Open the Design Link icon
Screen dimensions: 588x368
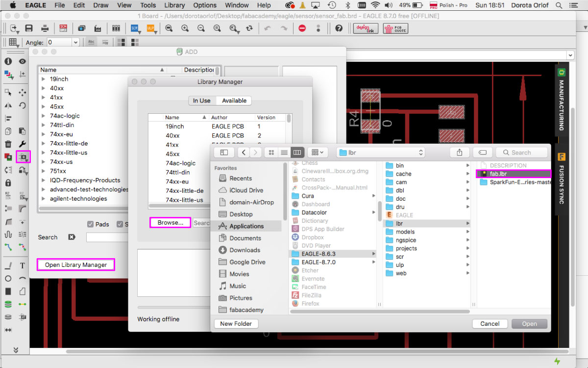pos(366,28)
